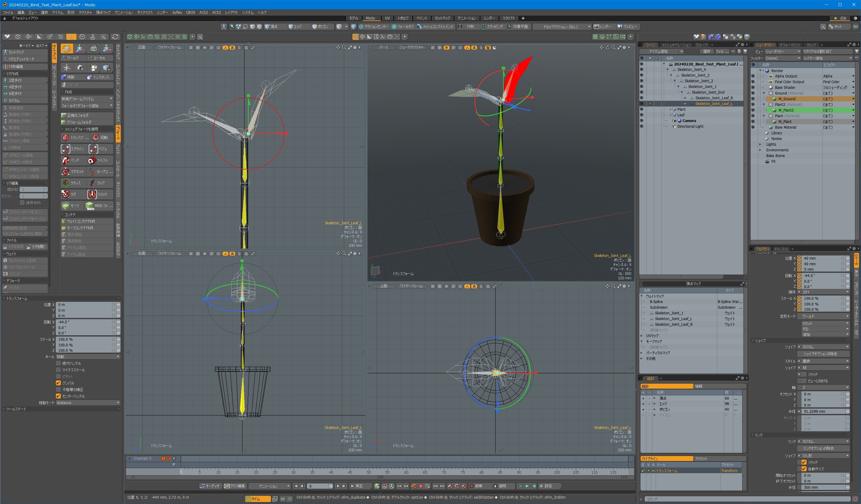This screenshot has width=861, height=504.
Task: Expand the Skeleton_Joint_Leaf_R tree node
Action: [685, 98]
